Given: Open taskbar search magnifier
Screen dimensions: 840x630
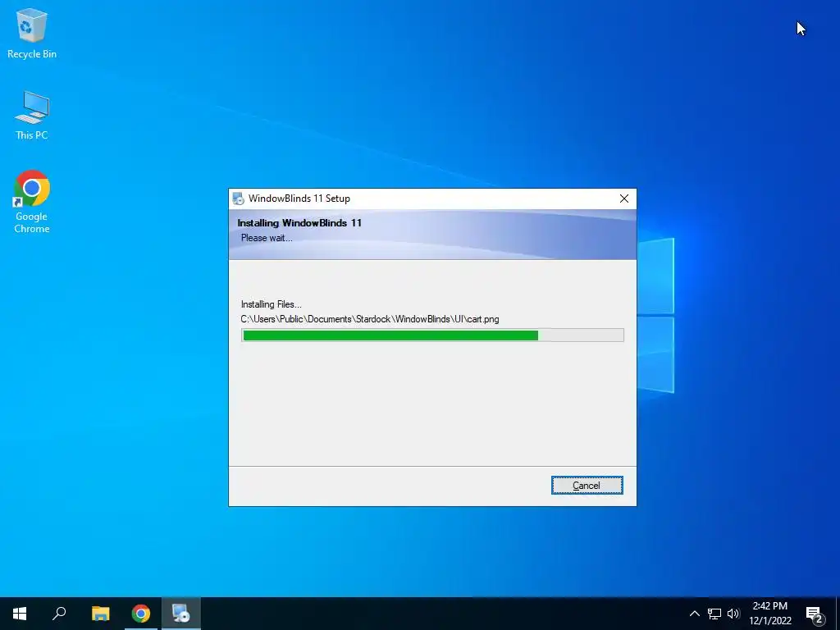Looking at the screenshot, I should (59, 614).
